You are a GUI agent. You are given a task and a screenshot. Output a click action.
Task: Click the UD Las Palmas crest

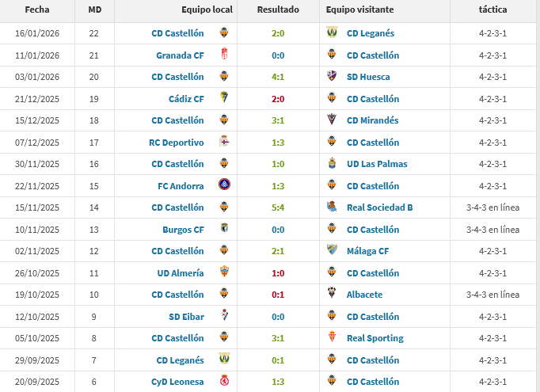pos(332,164)
